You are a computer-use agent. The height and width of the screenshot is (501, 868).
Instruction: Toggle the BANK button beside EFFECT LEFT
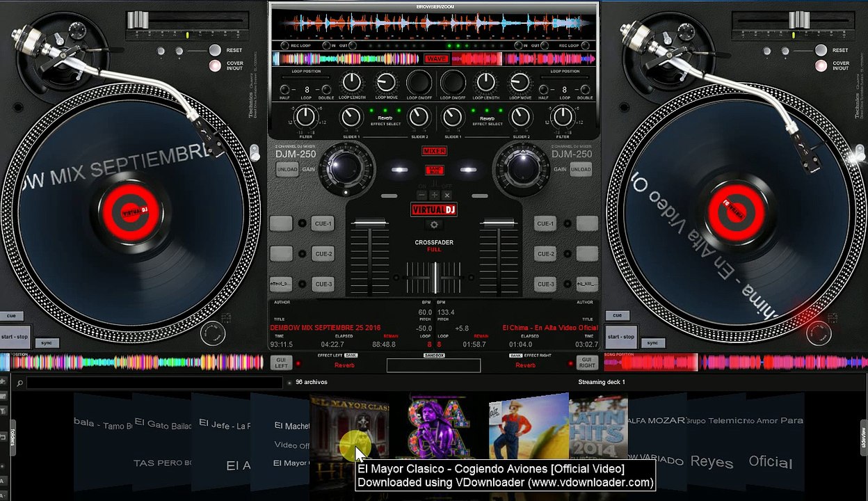point(351,356)
